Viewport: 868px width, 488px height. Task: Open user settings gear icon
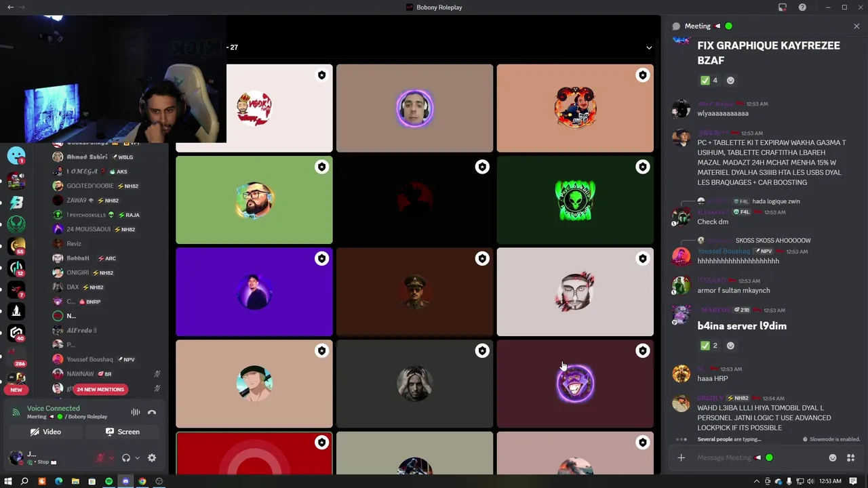coord(152,458)
